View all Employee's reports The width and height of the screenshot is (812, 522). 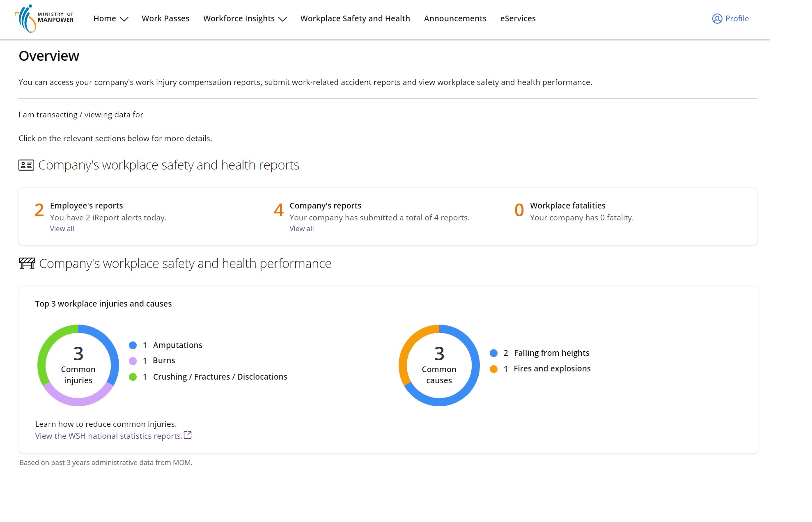(62, 229)
